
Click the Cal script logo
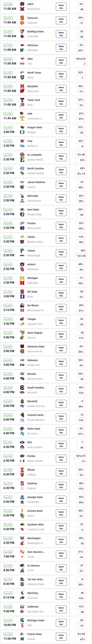[22, 607]
